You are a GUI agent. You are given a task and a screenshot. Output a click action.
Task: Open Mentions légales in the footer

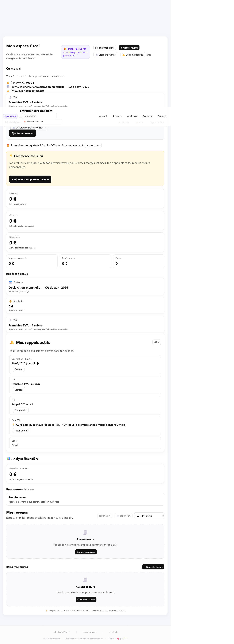(x=62, y=632)
